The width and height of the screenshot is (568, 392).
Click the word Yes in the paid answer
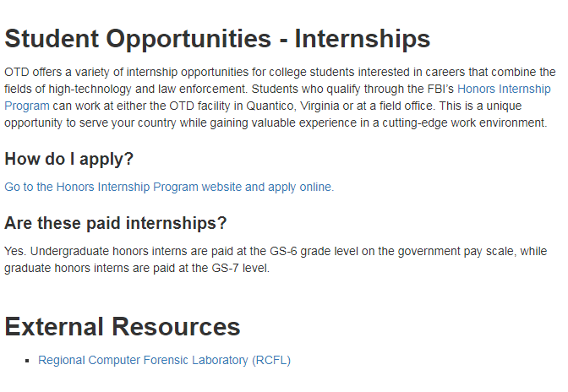click(x=14, y=251)
